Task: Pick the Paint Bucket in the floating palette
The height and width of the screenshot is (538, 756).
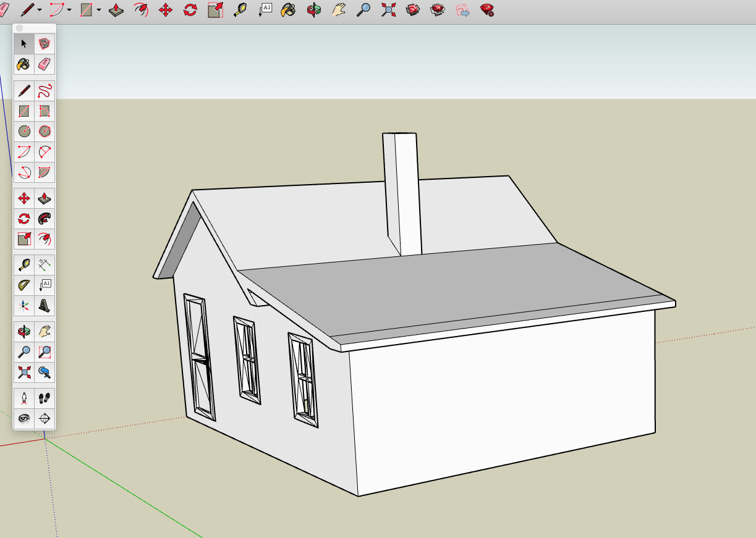Action: 24,64
